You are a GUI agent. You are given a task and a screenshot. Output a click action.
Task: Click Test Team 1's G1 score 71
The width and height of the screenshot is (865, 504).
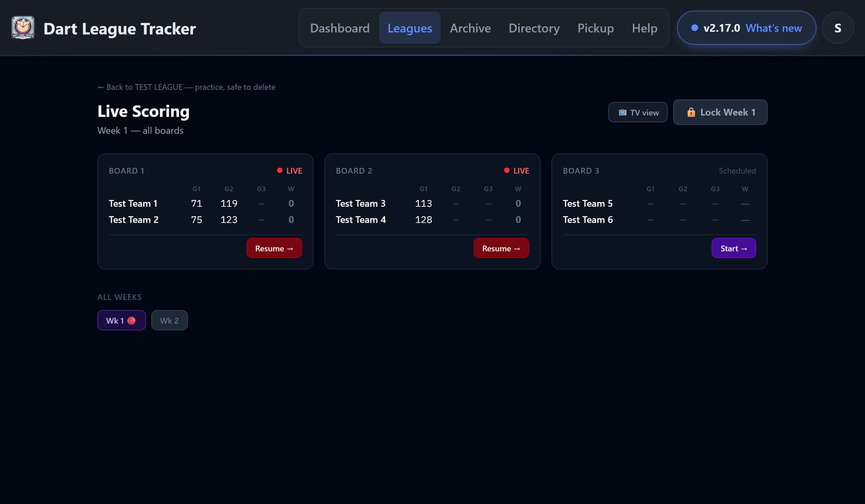[x=196, y=203]
